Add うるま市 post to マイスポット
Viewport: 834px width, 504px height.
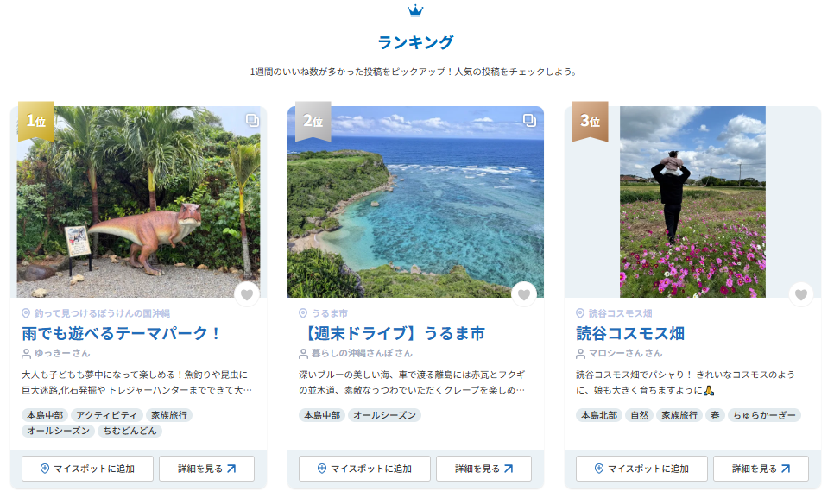point(365,469)
